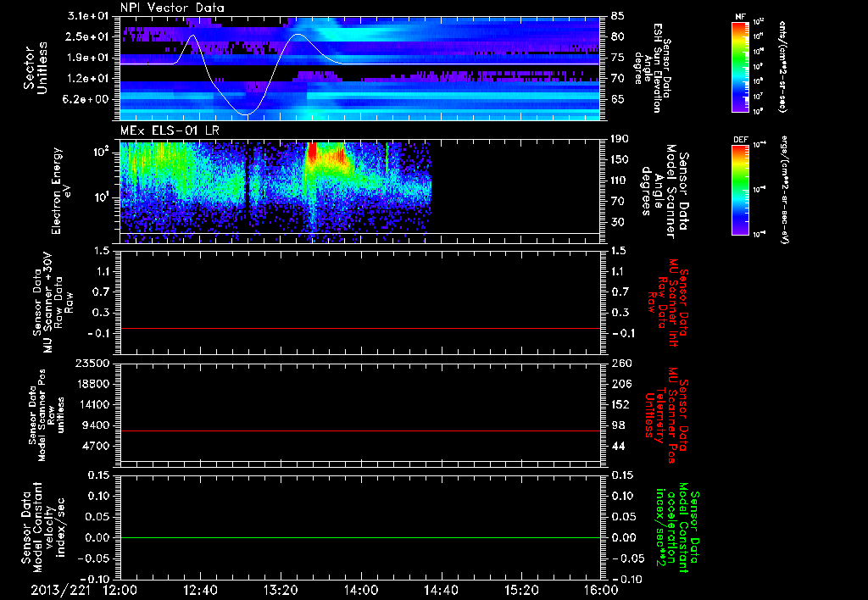Click the '14:40' time tick label
The height and width of the screenshot is (600, 868).
click(x=441, y=590)
